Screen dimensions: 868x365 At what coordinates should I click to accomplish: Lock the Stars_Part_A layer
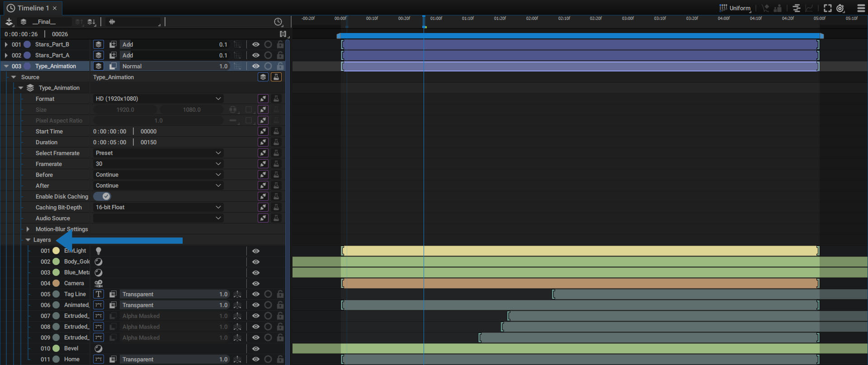280,55
